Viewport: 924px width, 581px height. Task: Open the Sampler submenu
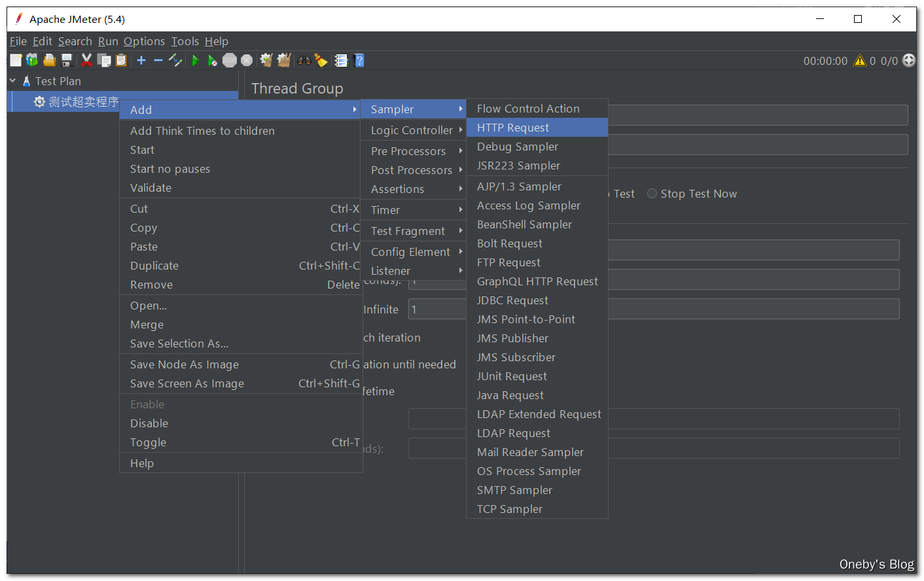click(x=413, y=109)
